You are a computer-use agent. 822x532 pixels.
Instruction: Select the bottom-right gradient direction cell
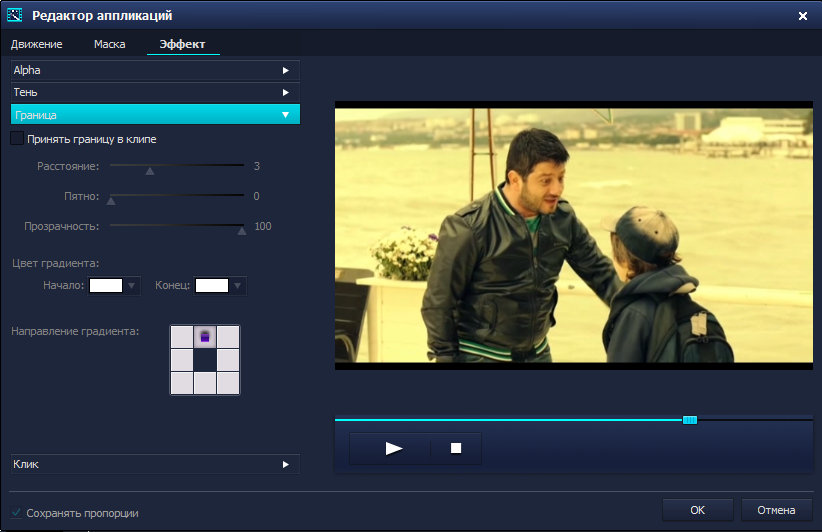pos(229,383)
